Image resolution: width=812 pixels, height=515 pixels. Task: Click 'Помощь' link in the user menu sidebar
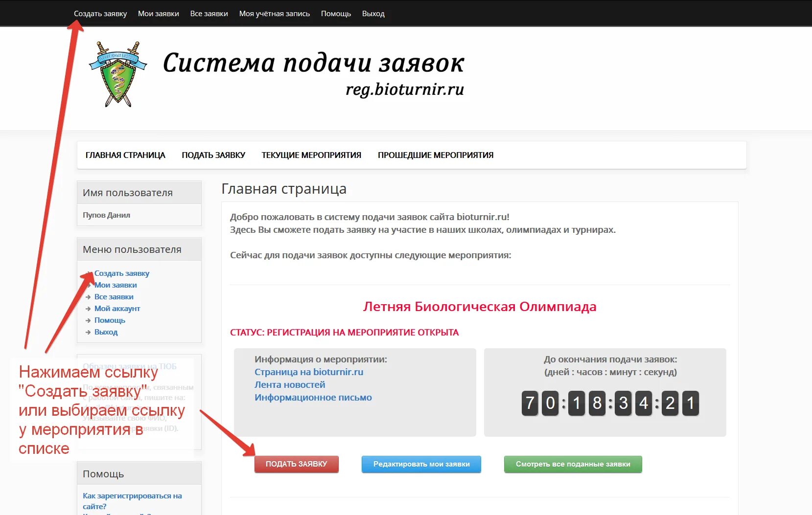[110, 320]
